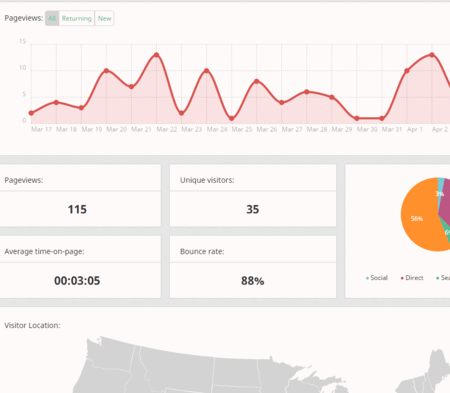Click the Mar 23 data point on chart
Viewport: 450px width, 393px height.
(x=181, y=113)
